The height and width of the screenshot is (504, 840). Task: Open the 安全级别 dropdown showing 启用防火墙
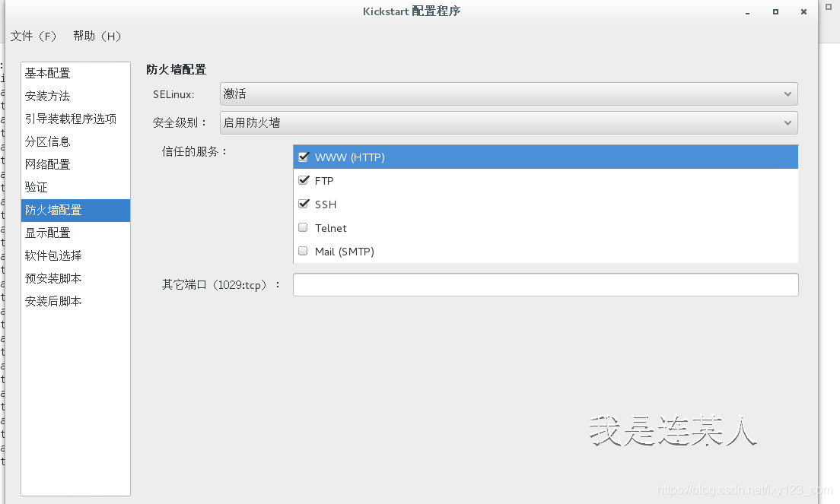(x=508, y=122)
